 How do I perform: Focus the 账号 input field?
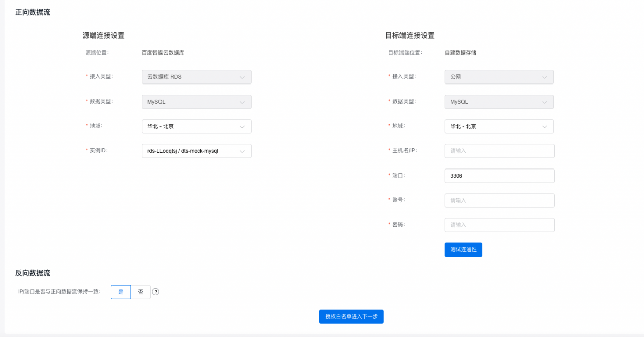pyautogui.click(x=499, y=200)
